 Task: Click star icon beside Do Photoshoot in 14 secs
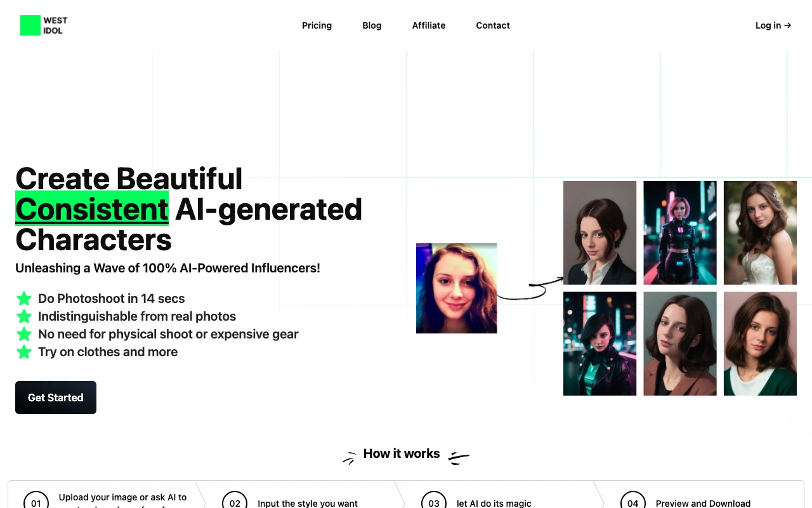[24, 298]
